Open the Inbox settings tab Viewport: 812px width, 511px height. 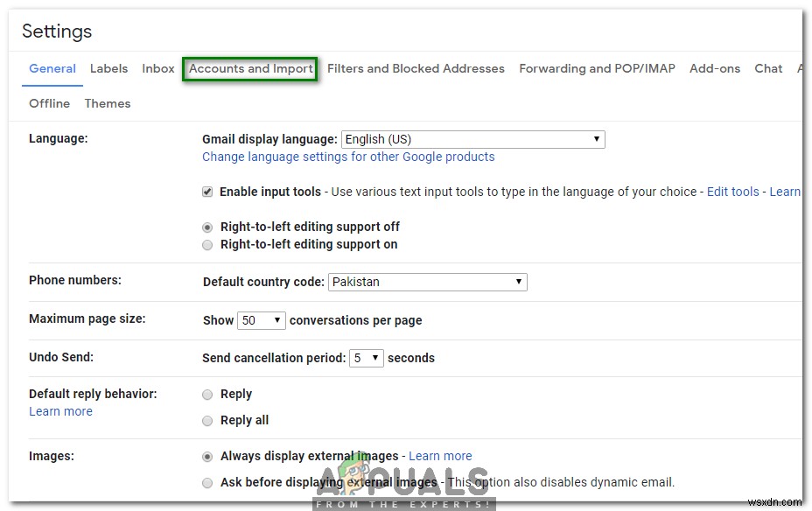click(x=157, y=68)
